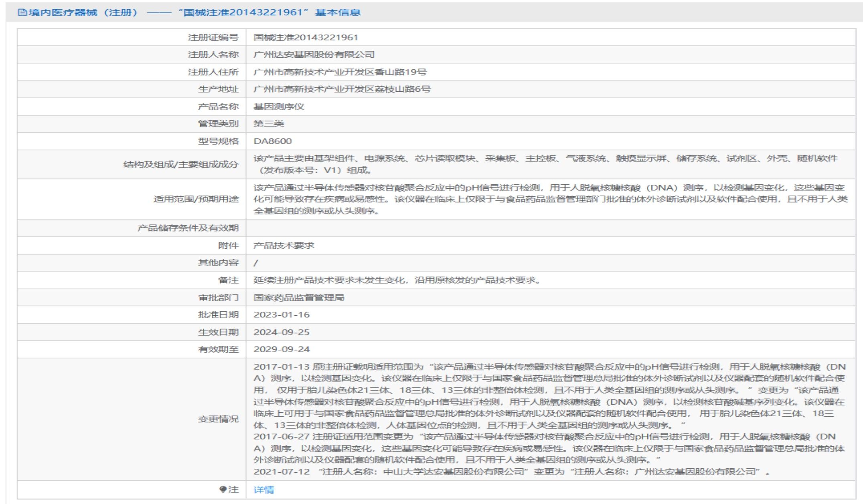
Task: Click the 结构及组成/主要组成成分 row label
Action: point(180,164)
